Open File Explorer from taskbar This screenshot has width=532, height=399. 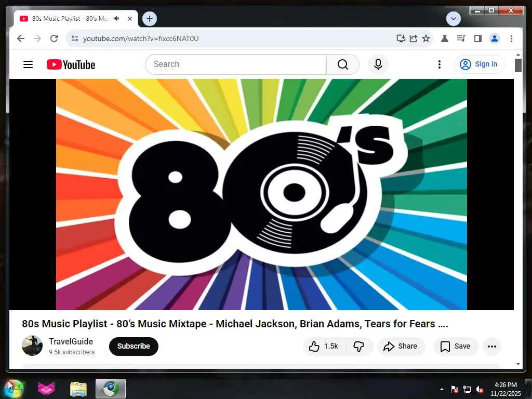tap(78, 389)
